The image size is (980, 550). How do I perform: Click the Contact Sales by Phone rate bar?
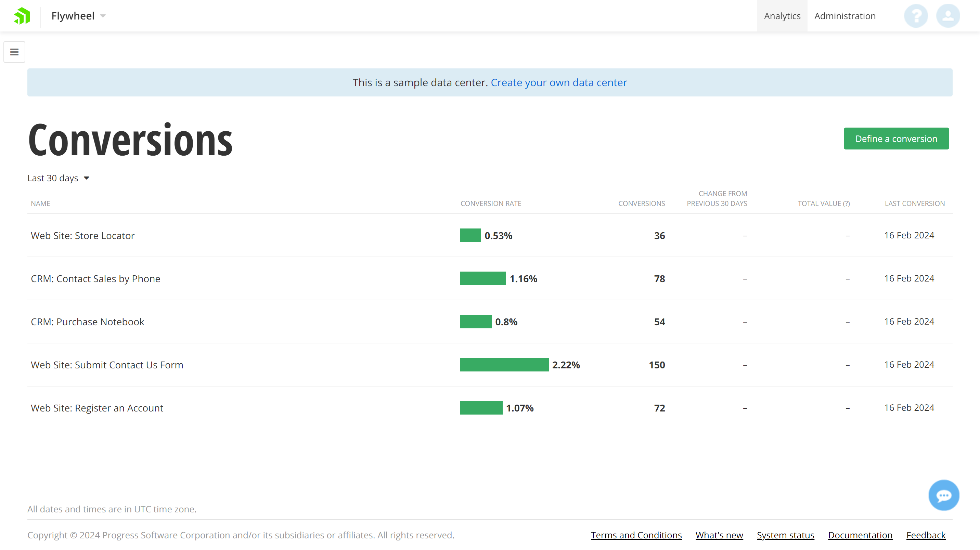coord(483,278)
